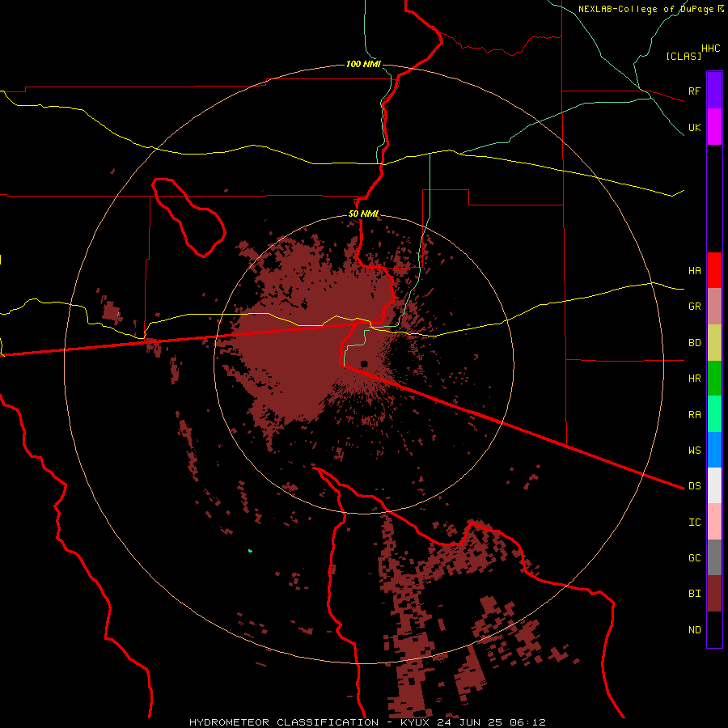Click the IC light pink swatch
Image resolution: width=728 pixels, height=728 pixels.
[x=714, y=522]
